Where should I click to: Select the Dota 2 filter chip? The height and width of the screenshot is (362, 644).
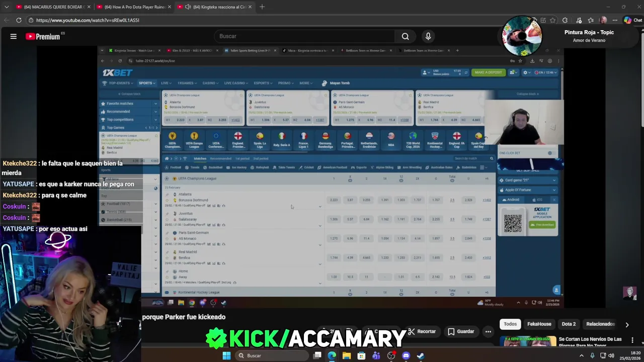point(569,324)
